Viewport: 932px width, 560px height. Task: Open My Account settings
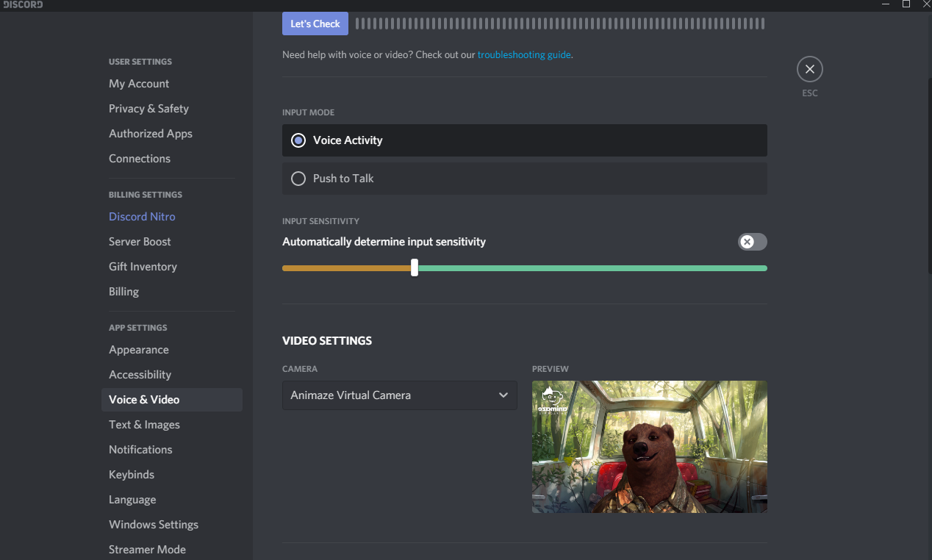point(139,83)
